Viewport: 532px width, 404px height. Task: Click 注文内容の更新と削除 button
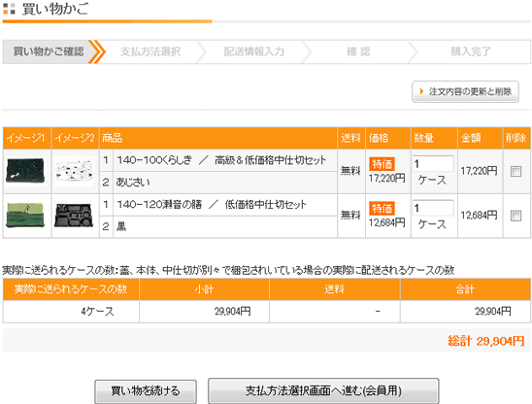[x=466, y=91]
